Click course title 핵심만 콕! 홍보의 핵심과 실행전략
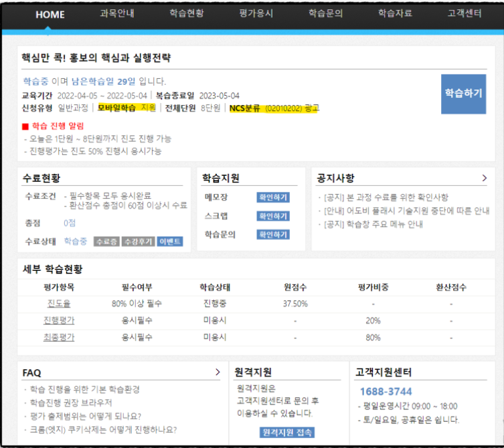 pos(96,58)
